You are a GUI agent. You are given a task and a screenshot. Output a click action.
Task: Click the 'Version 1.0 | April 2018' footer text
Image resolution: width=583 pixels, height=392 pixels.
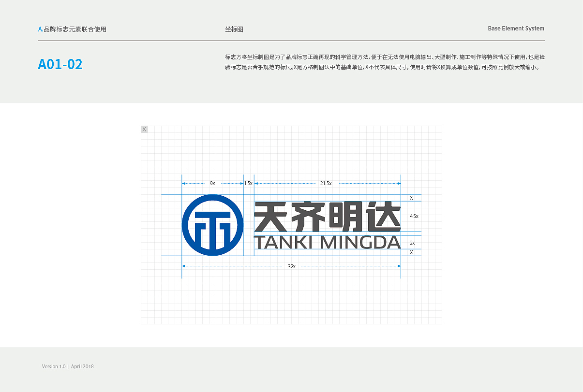(68, 366)
